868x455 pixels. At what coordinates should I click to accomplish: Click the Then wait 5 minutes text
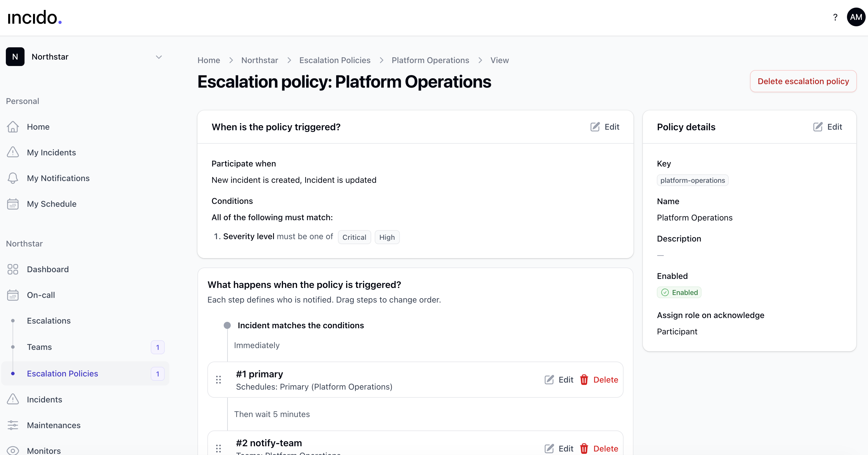pos(272,414)
